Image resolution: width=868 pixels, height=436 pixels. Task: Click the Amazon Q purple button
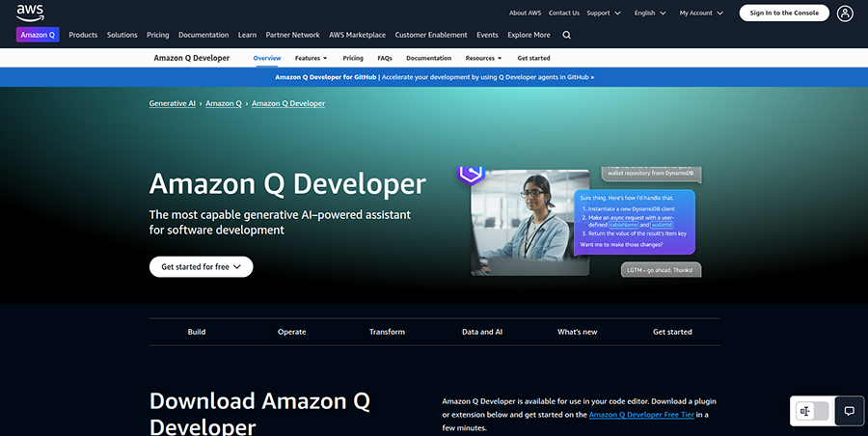pos(38,35)
